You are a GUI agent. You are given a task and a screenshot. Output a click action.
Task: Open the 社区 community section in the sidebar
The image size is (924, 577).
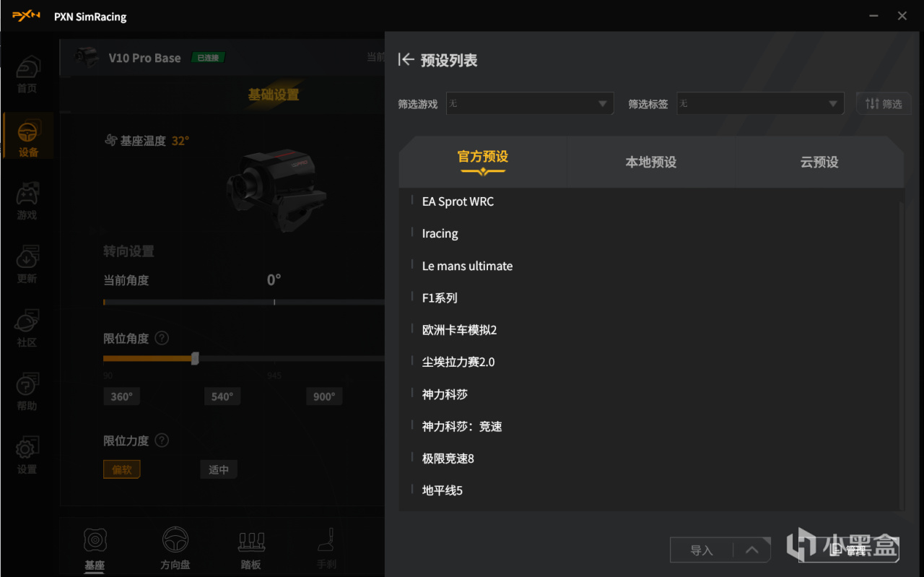(x=27, y=329)
